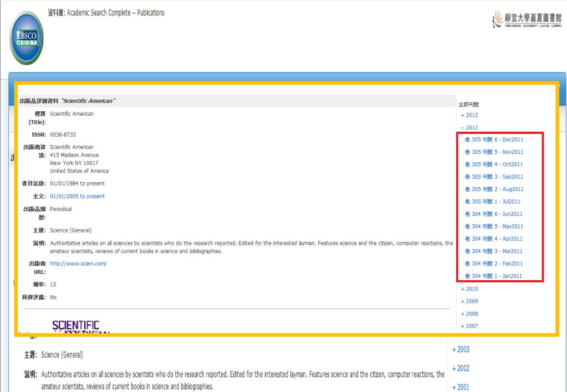Click the frequency value 12

pos(53,285)
